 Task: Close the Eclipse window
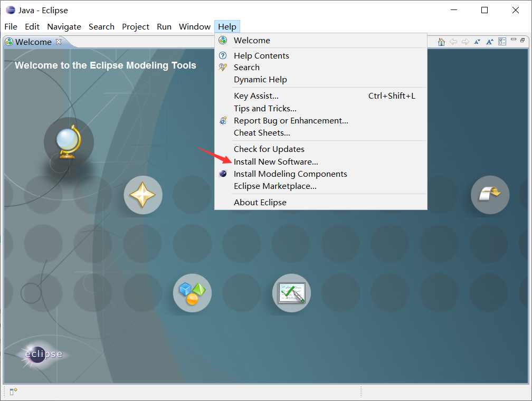515,10
